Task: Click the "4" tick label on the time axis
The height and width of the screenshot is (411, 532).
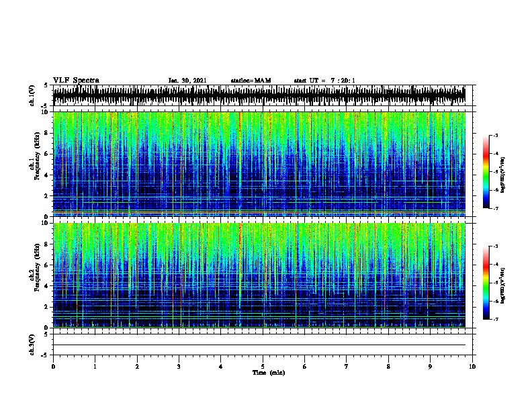Action: tap(221, 367)
